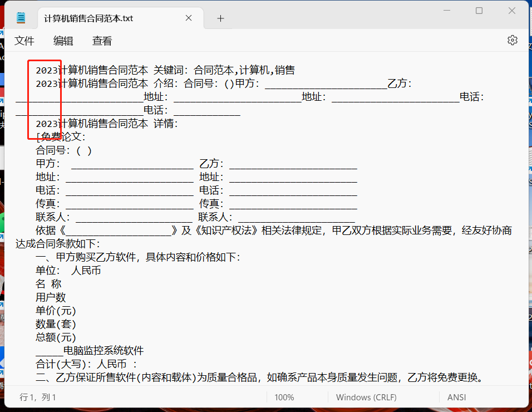Click the 100% zoom indicator in status bar

(284, 397)
